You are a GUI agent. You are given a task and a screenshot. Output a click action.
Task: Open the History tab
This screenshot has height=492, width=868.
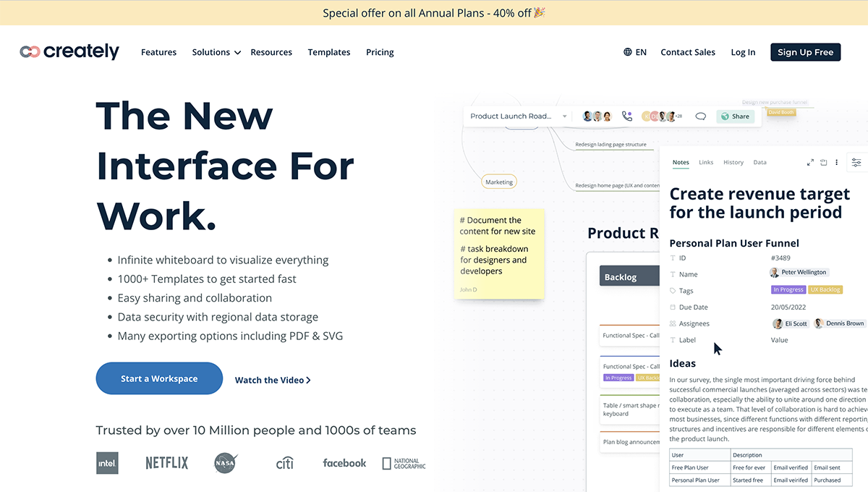pos(733,162)
